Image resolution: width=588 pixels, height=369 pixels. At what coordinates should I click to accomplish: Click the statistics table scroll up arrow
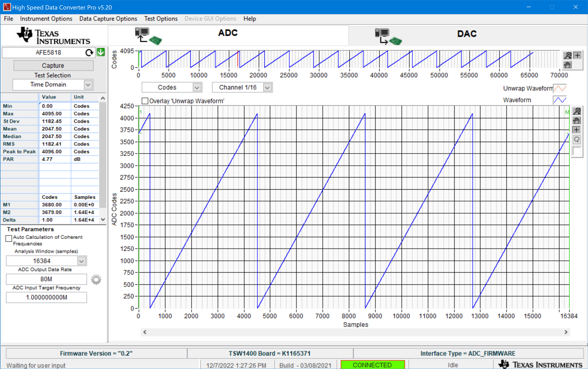(103, 98)
